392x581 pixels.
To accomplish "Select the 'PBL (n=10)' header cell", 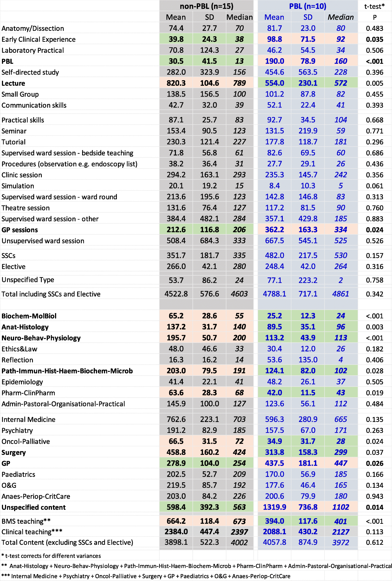I will point(307,6).
